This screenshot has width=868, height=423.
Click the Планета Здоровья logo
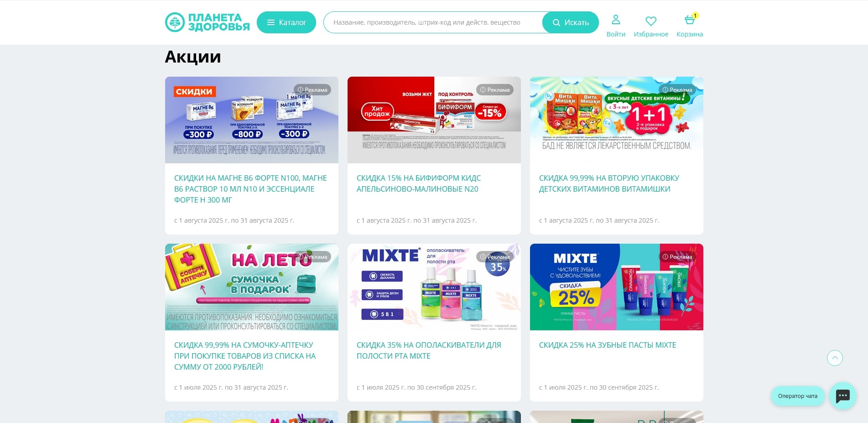pyautogui.click(x=208, y=22)
